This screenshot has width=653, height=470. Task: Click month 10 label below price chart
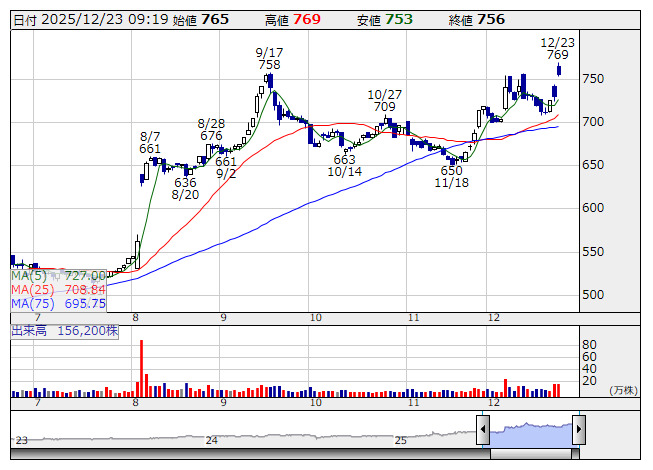point(316,318)
